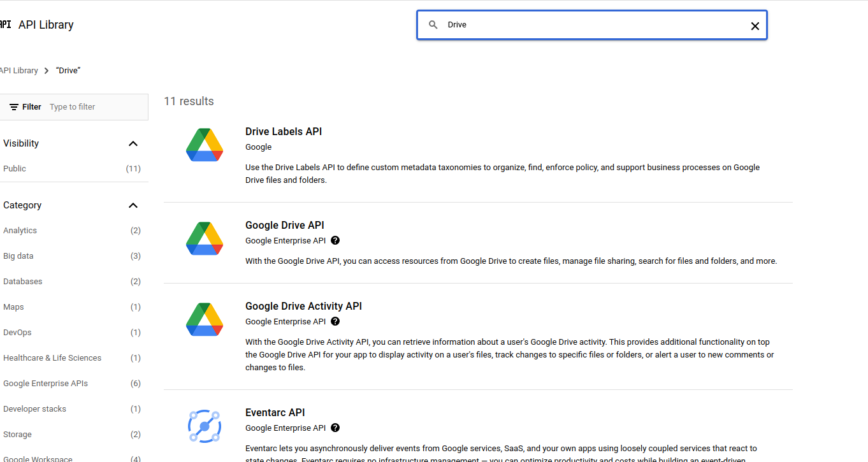This screenshot has width=868, height=462.
Task: Click the API logo beside API Library
Action: pyautogui.click(x=5, y=24)
